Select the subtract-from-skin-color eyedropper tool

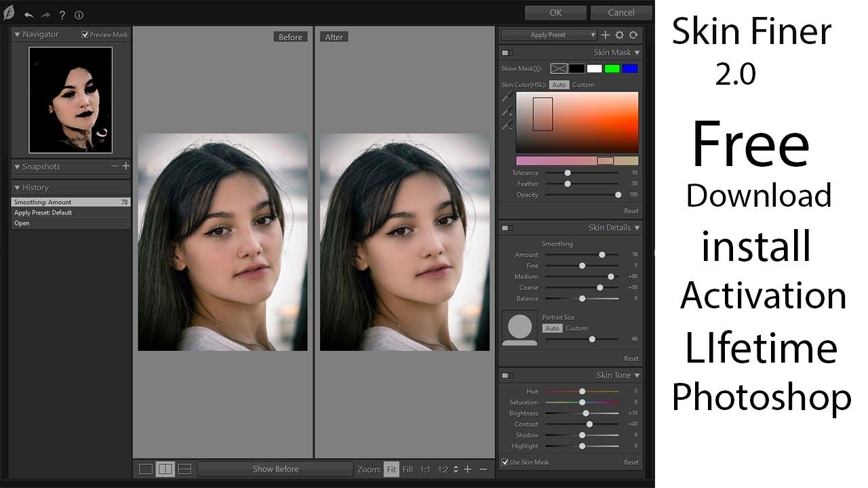tap(507, 125)
